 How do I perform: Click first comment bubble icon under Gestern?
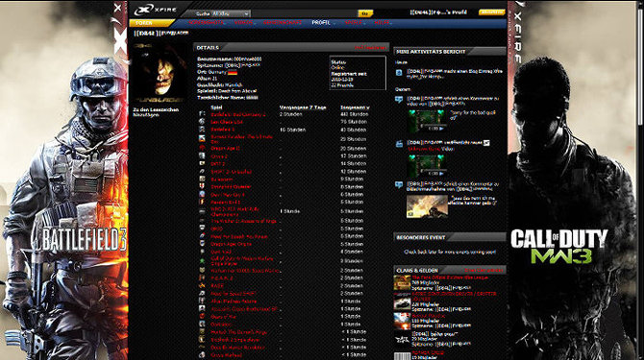click(399, 99)
